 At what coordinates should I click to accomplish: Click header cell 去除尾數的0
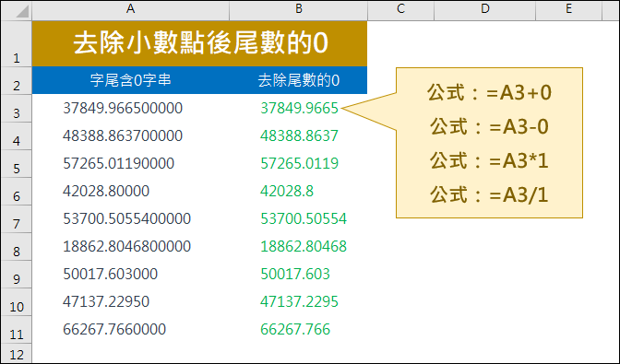(x=299, y=80)
